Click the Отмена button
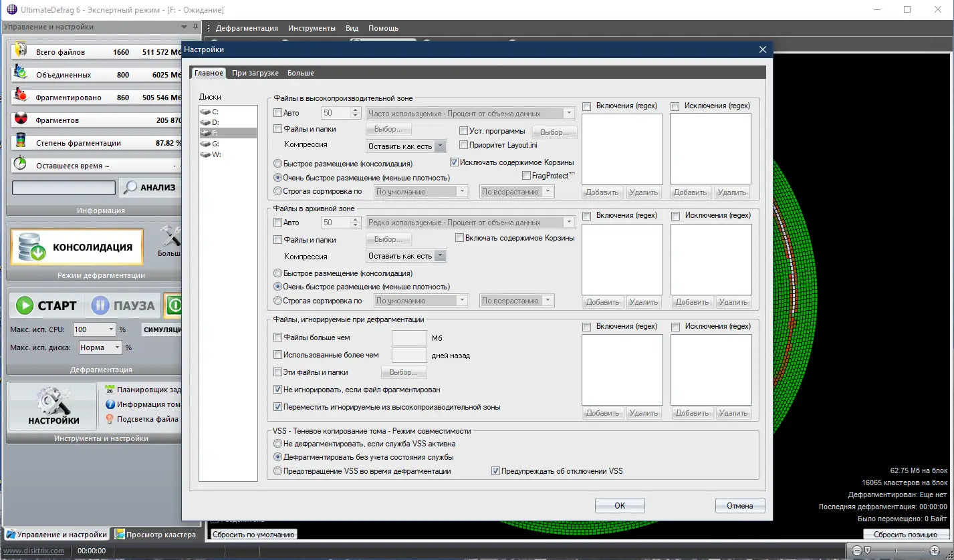This screenshot has width=954, height=560. coord(740,506)
